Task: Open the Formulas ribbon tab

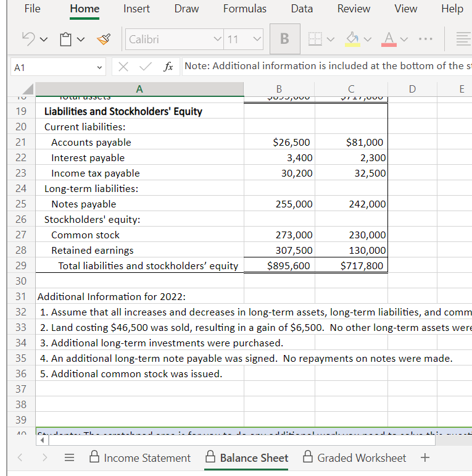Action: [x=245, y=9]
